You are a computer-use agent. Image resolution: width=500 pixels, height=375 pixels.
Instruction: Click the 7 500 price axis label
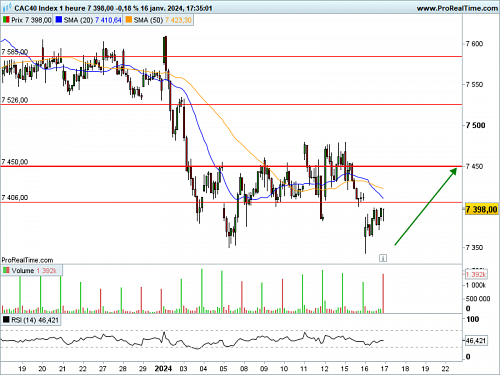coord(475,125)
